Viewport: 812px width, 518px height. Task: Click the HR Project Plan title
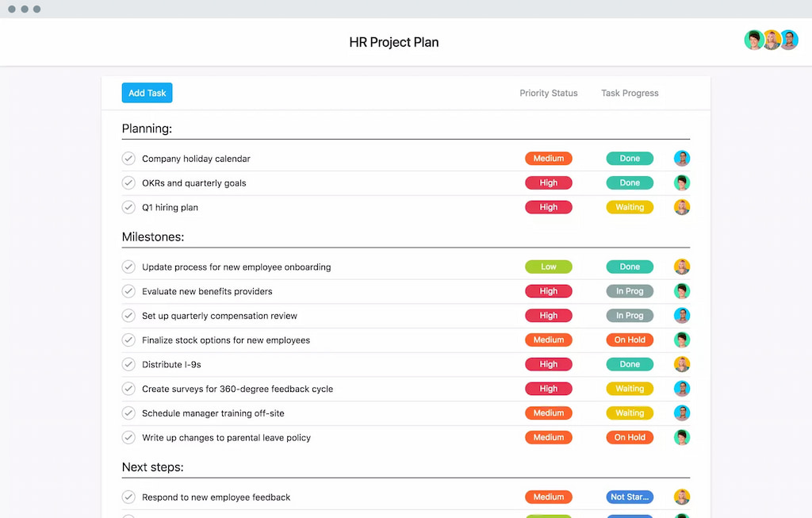tap(394, 42)
